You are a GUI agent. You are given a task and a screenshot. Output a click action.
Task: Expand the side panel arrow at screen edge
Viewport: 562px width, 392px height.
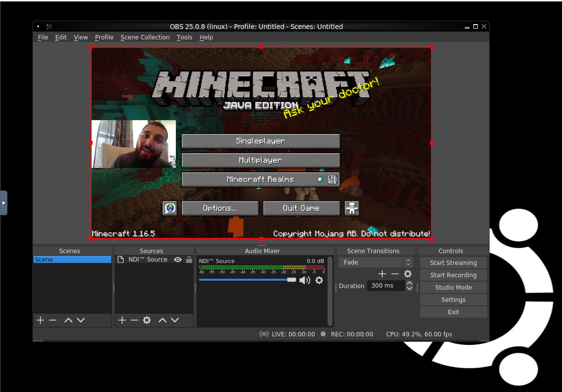click(x=3, y=203)
